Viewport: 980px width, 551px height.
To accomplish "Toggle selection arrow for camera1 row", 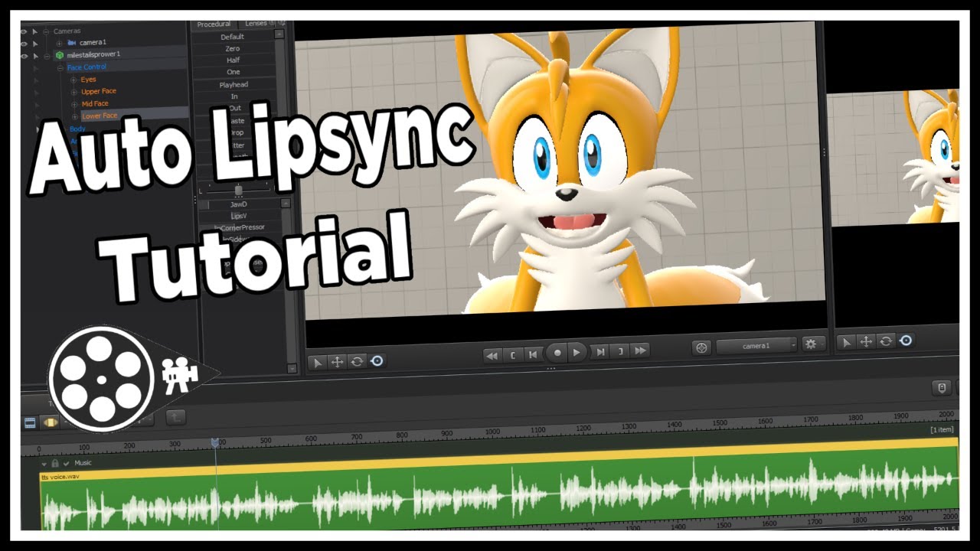I will click(x=35, y=44).
